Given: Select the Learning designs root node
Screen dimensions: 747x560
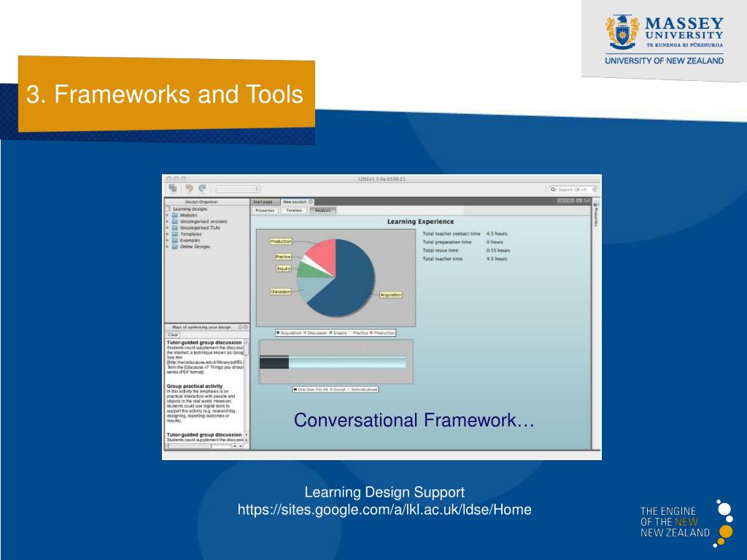Looking at the screenshot, I should [190, 209].
